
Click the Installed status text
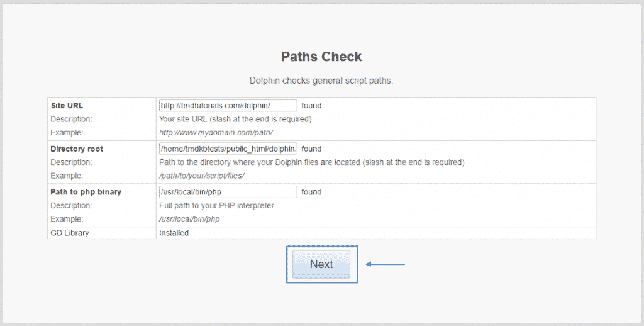pos(174,233)
